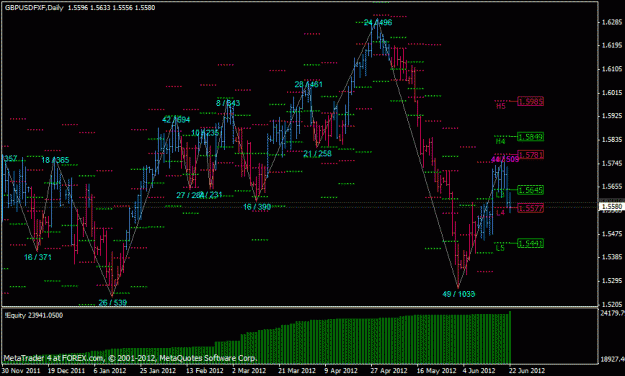
Task: Click the 6 Jan 2012 date label
Action: click(x=110, y=370)
